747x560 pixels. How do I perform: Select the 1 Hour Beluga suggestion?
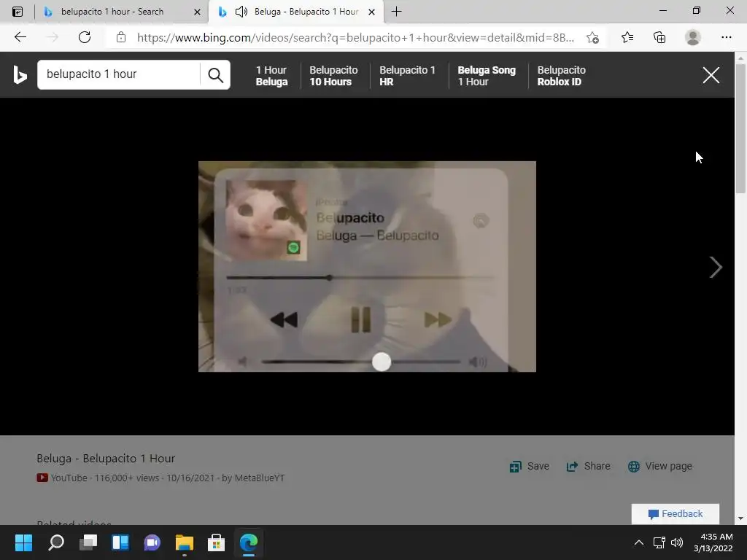point(271,76)
